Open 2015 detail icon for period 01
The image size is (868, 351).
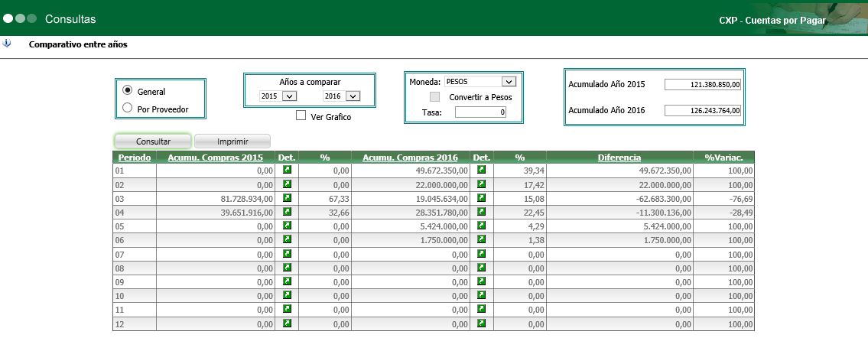(x=287, y=170)
